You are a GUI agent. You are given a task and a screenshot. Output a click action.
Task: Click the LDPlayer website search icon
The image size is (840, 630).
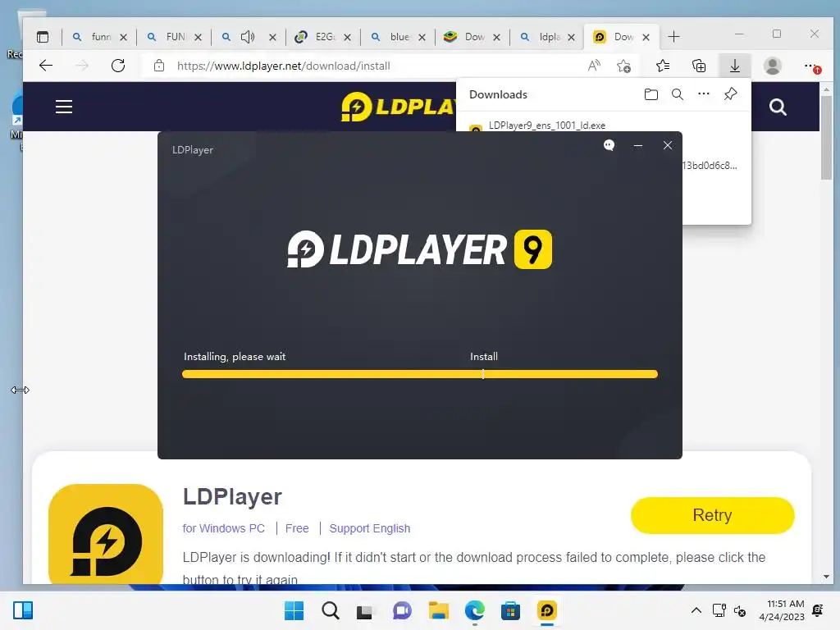coord(778,107)
